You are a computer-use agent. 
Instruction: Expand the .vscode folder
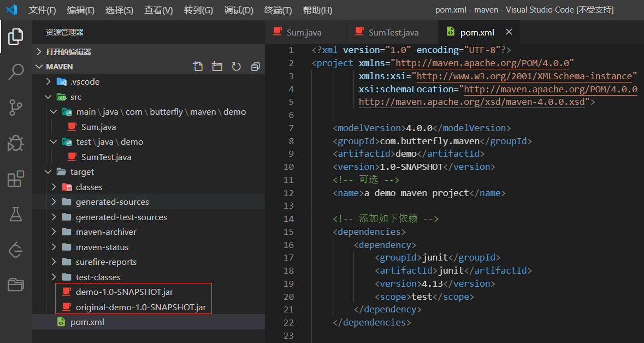85,82
